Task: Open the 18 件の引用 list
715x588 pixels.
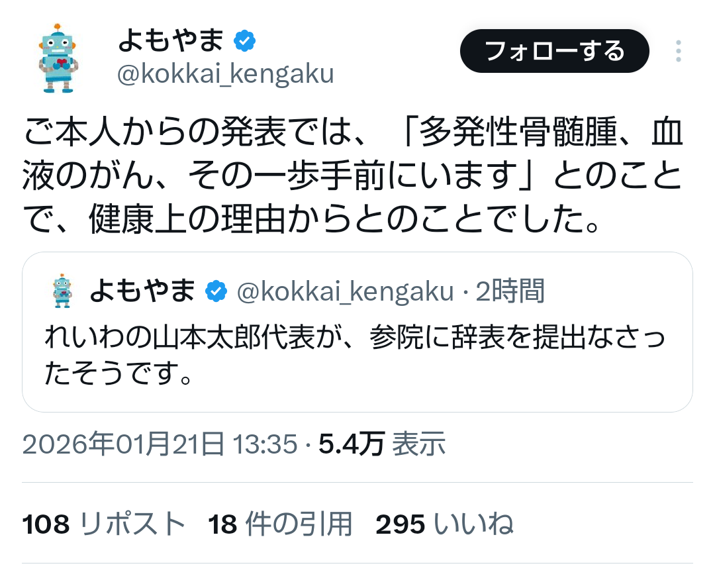Action: 280,525
